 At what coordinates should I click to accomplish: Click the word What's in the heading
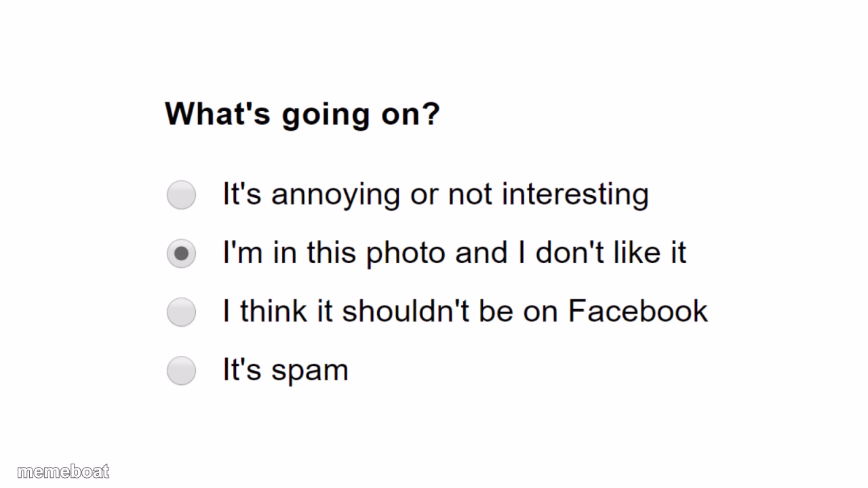click(218, 114)
